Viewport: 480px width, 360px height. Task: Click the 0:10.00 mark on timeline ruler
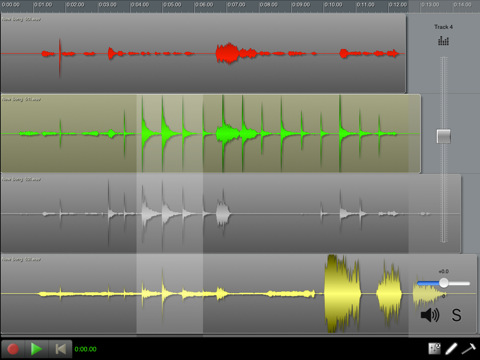coord(333,5)
